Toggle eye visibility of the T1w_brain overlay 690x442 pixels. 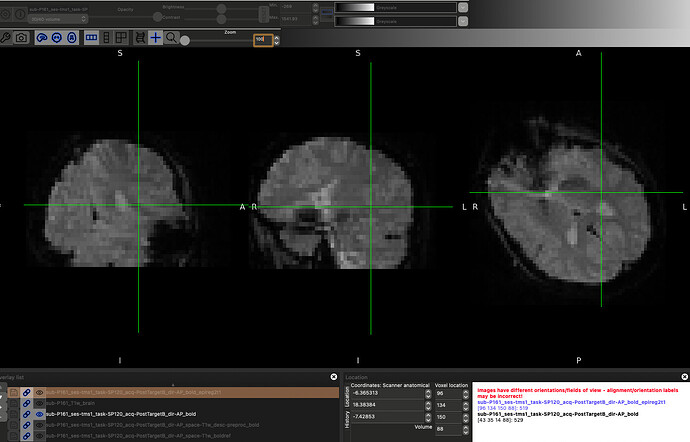point(40,403)
